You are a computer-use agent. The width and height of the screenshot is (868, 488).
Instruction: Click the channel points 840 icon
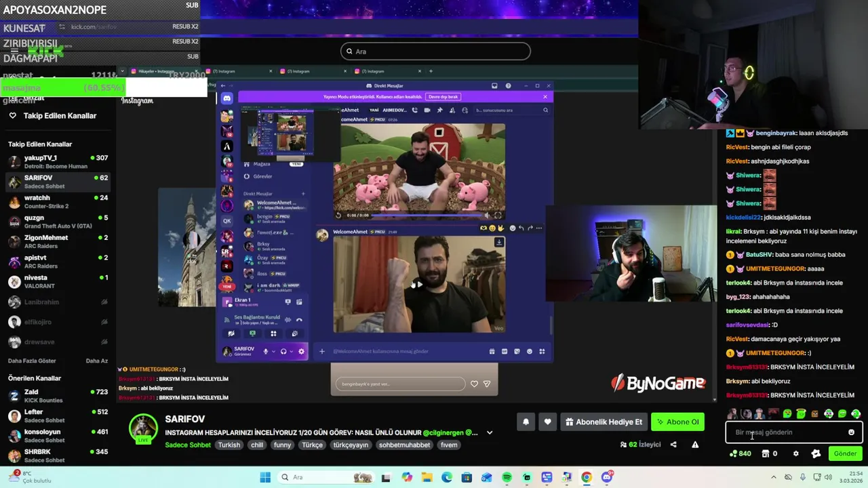pos(733,453)
